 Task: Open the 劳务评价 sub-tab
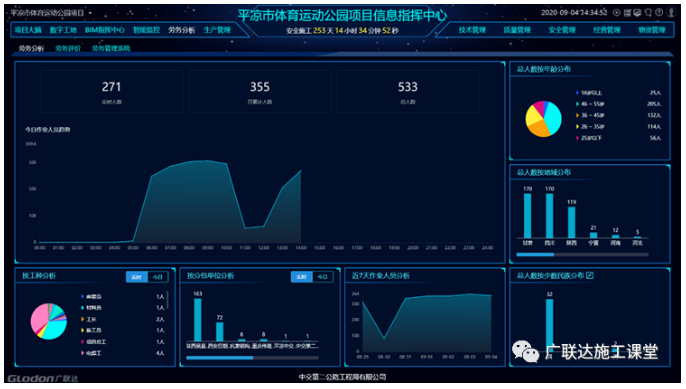pos(68,48)
